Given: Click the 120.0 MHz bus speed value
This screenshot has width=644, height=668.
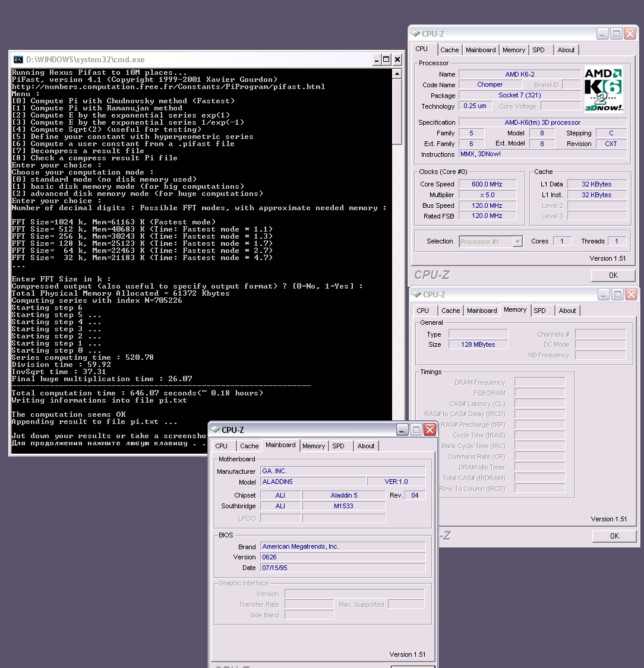Looking at the screenshot, I should click(487, 206).
